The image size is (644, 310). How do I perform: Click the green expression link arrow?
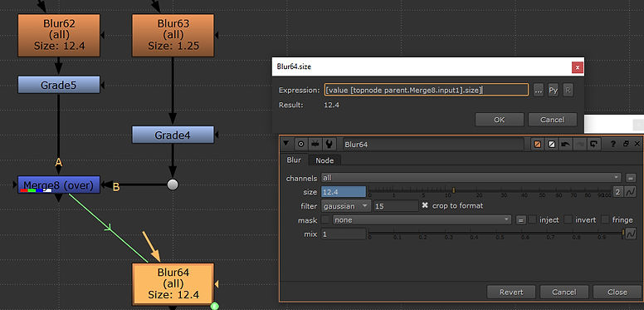coord(109,229)
